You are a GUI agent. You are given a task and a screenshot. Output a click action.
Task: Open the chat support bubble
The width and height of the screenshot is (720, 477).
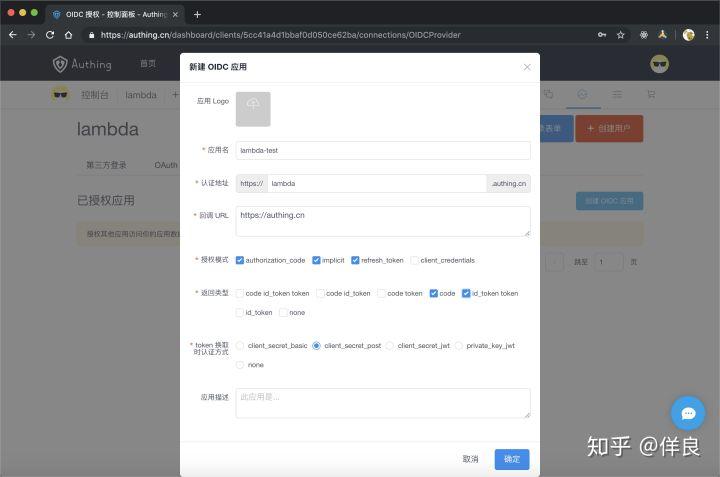[x=688, y=414]
